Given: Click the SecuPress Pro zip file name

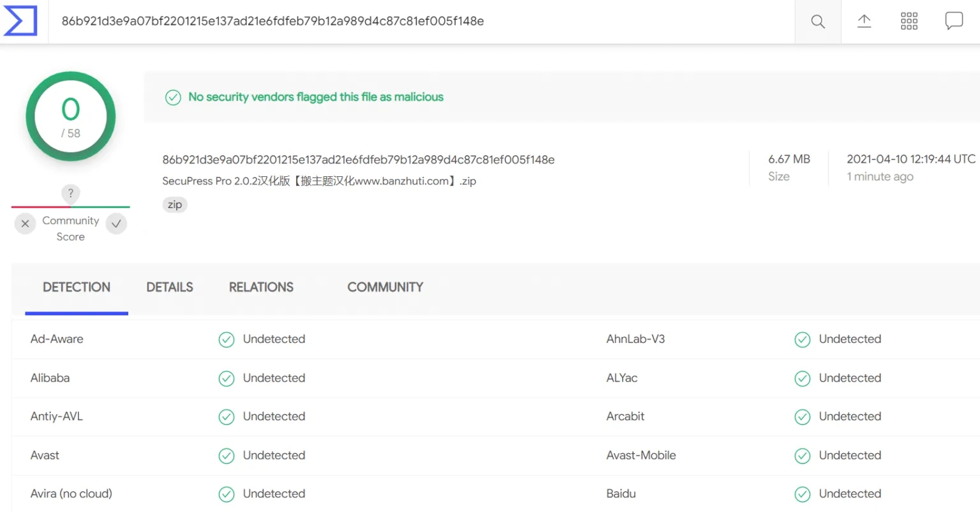Looking at the screenshot, I should coord(319,181).
